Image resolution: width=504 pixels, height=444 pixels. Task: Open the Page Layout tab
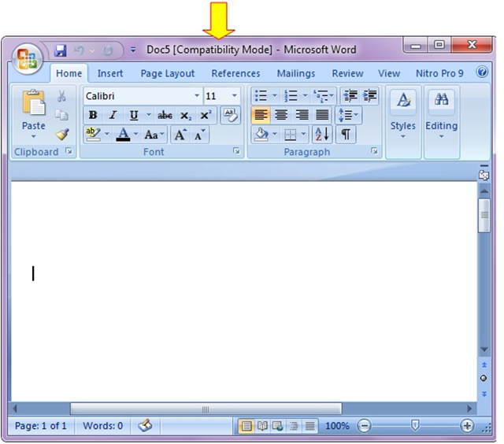coord(168,73)
